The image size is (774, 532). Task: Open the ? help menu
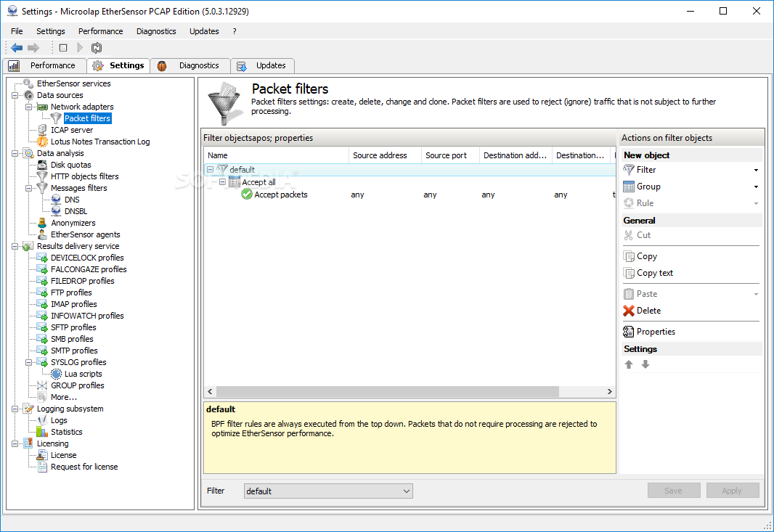235,31
